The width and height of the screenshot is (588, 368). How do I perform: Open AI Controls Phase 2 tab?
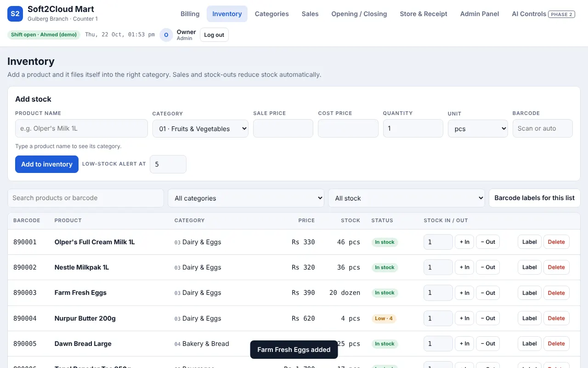click(x=544, y=14)
